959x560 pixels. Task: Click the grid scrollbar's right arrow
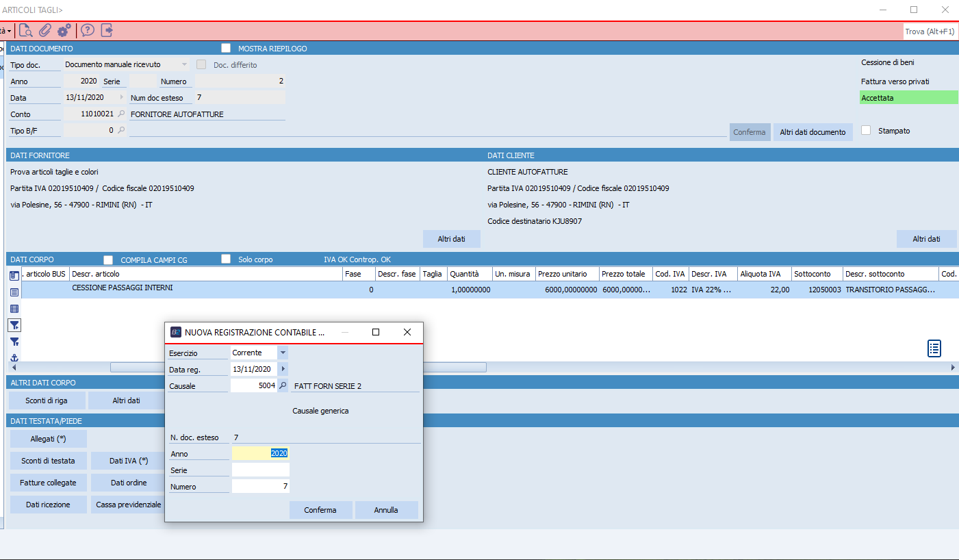pyautogui.click(x=953, y=368)
